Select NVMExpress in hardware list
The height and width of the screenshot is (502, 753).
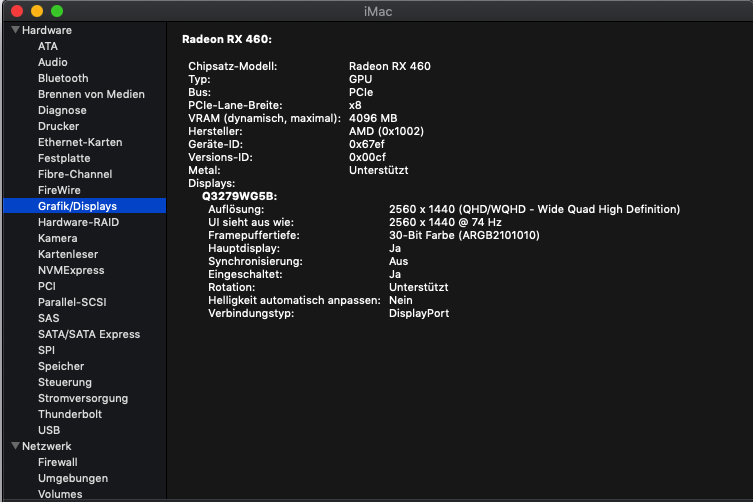click(x=71, y=270)
